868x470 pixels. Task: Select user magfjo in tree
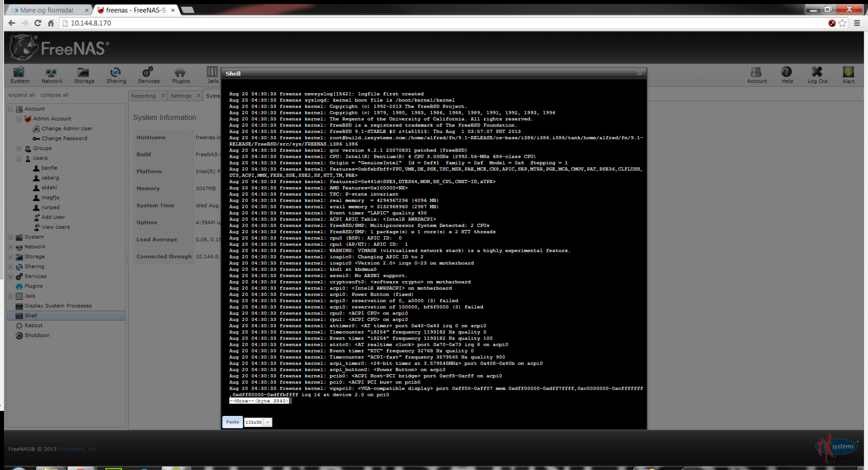50,197
